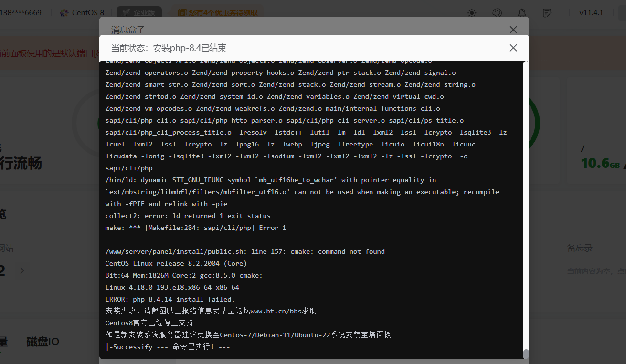Click the coupon gift icon

182,13
